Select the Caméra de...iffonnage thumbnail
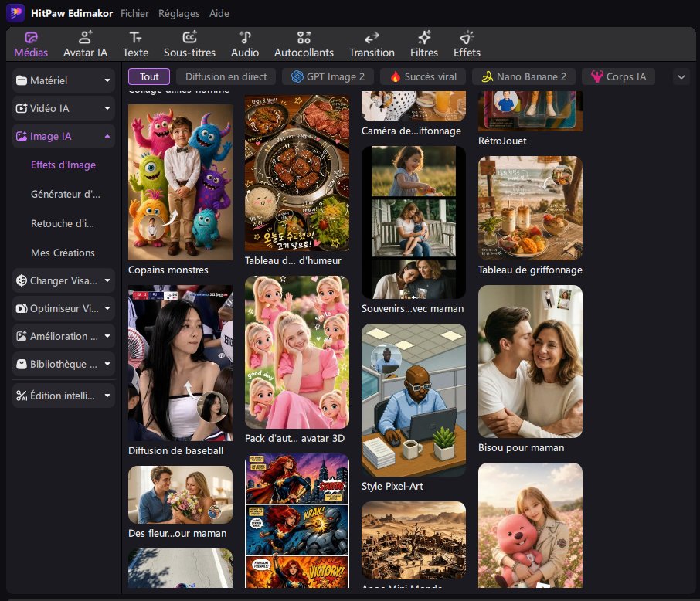The image size is (700, 601). pos(413,107)
